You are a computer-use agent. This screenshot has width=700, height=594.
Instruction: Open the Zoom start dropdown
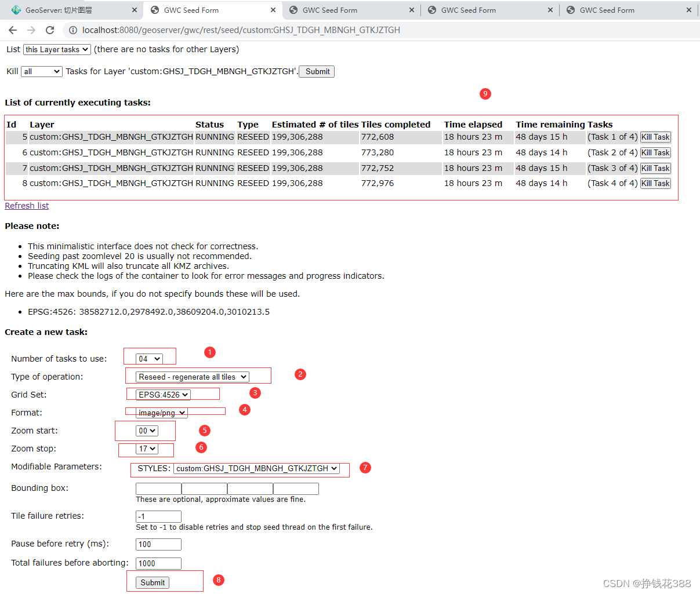click(x=147, y=431)
